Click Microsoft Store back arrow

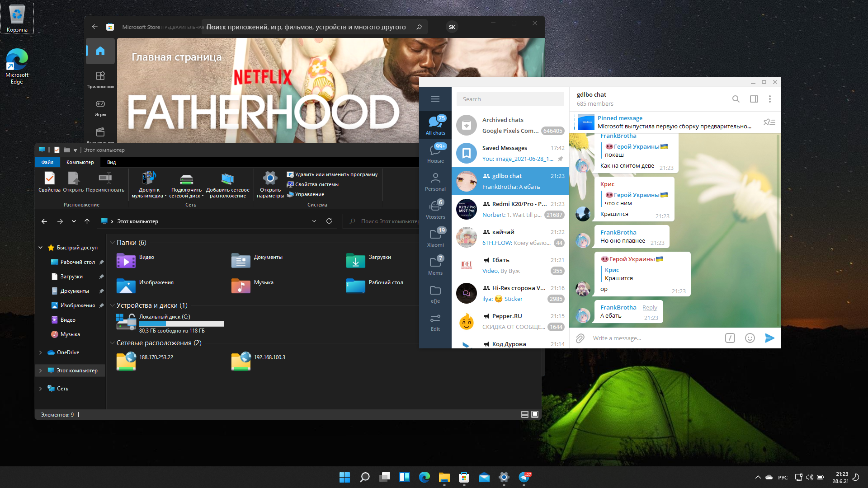pyautogui.click(x=95, y=27)
